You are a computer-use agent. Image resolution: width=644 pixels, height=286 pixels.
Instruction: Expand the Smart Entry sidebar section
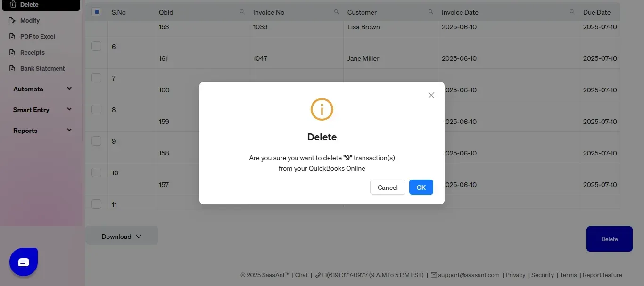coord(42,110)
